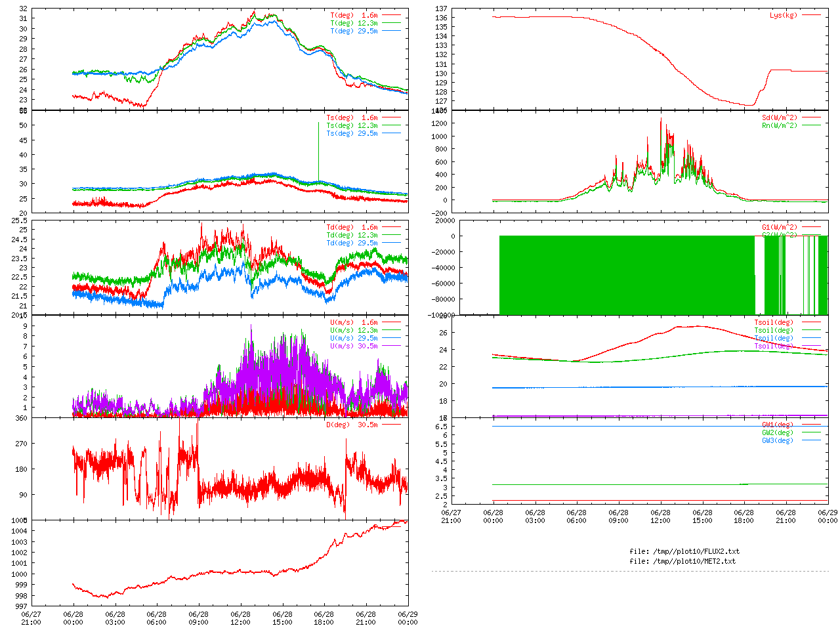Screen dimensions: 840x630
Task: Select the 'Ts(deg) 29.5m' legend entry
Action: click(352, 133)
